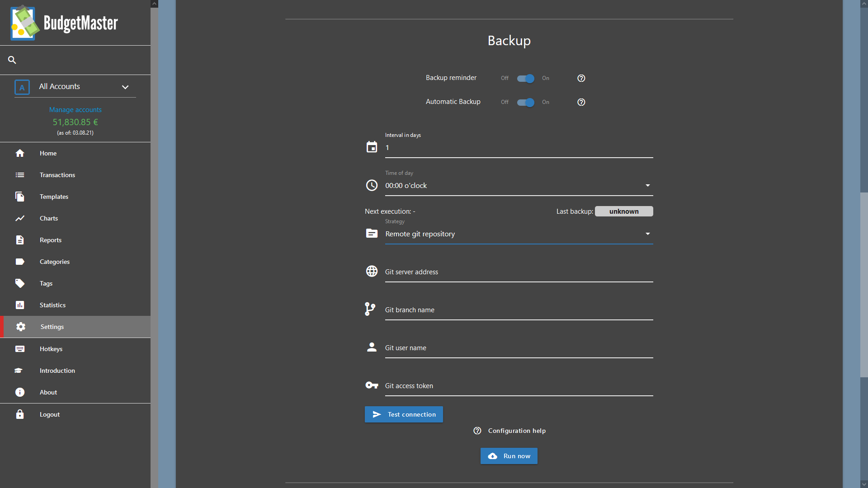The height and width of the screenshot is (488, 868).
Task: Click the All Accounts 'A' avatar icon
Action: pos(22,87)
